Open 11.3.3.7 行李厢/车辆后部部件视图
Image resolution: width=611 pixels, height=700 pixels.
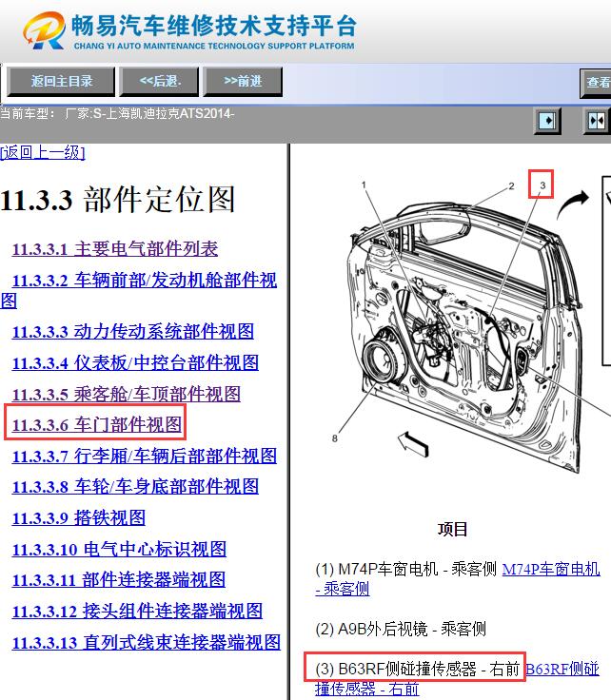pos(145,457)
